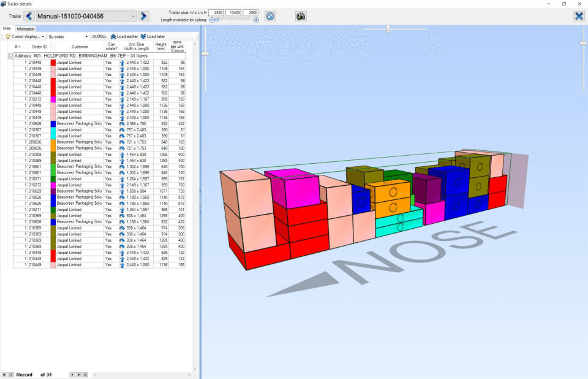Go to next trailer arrow

pos(143,16)
